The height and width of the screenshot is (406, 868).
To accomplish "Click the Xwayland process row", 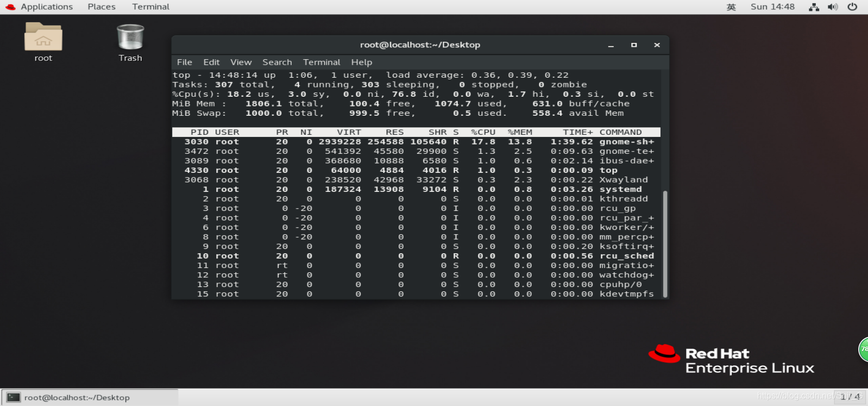I will pos(416,180).
